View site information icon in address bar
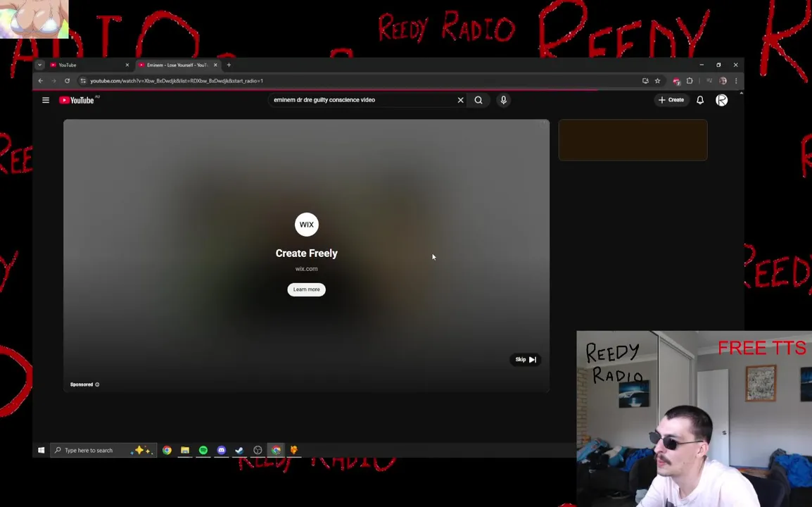Screen dimensions: 812x507 [83, 81]
